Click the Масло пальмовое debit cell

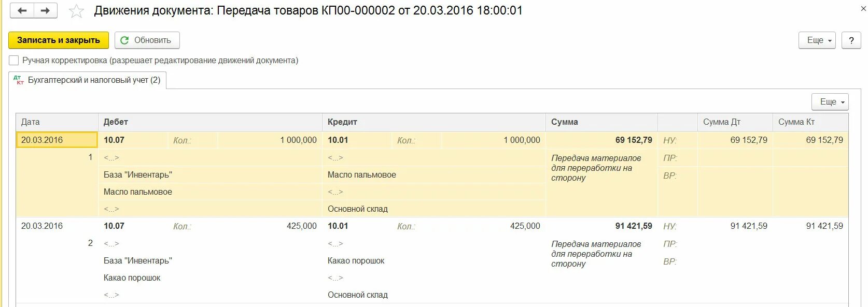[138, 192]
